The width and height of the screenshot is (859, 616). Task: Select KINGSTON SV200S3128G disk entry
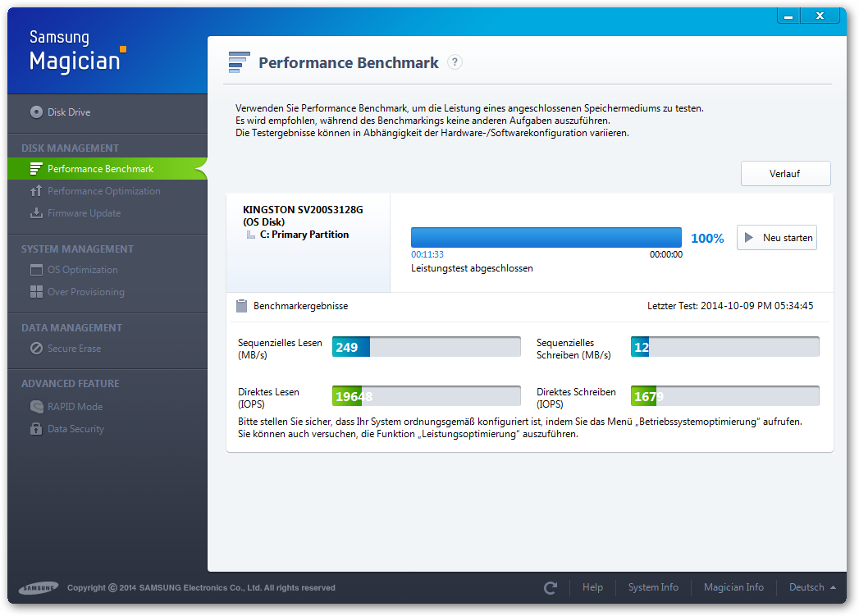(x=303, y=216)
